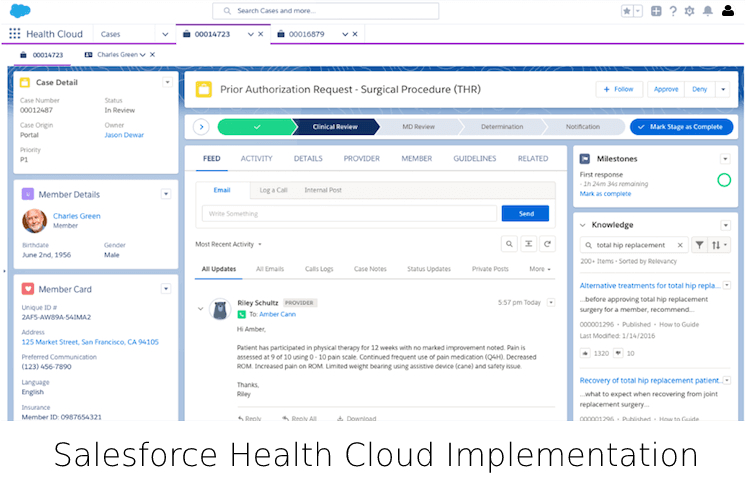The image size is (746, 480).
Task: Switch to the RELATED tab
Action: [x=533, y=158]
